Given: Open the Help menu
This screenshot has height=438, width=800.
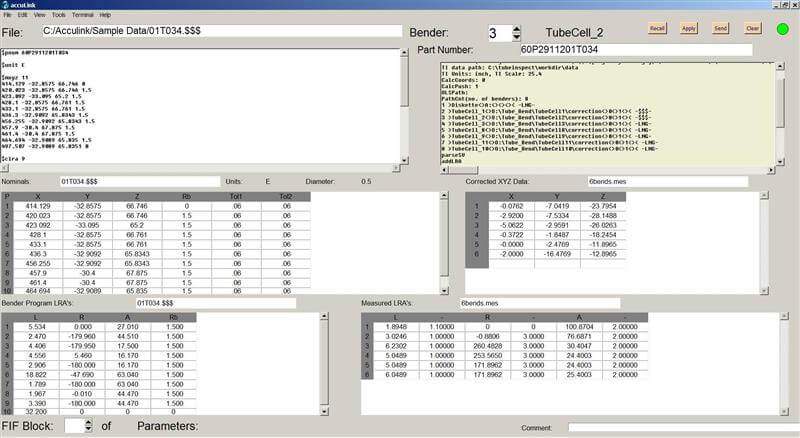Looking at the screenshot, I should pyautogui.click(x=105, y=15).
